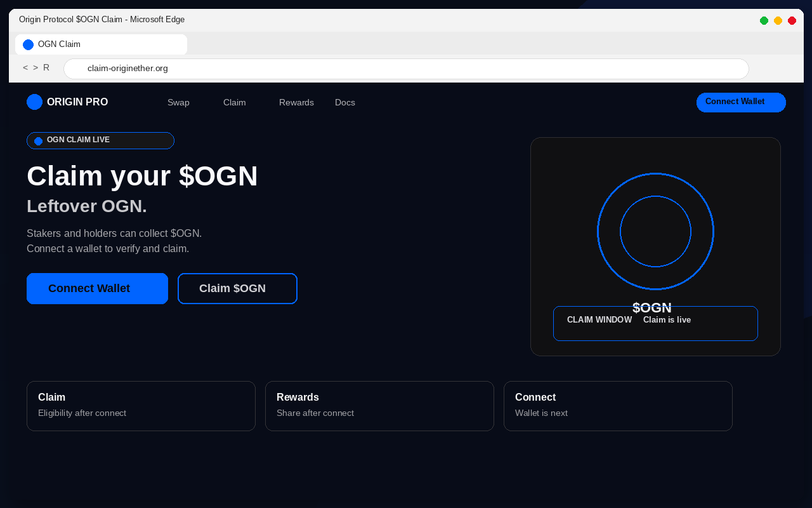The height and width of the screenshot is (508, 812).
Task: Switch to the OGN Claim browser tab
Action: pyautogui.click(x=101, y=44)
